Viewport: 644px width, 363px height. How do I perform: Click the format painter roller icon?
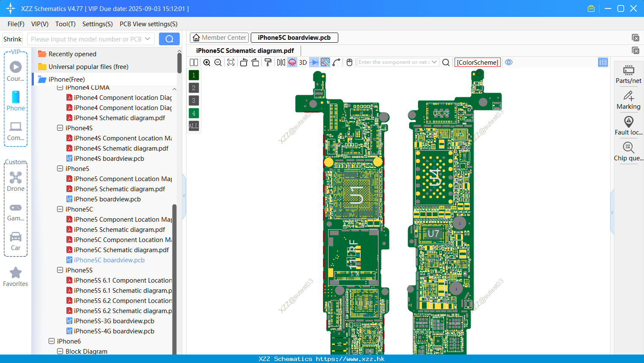point(268,63)
